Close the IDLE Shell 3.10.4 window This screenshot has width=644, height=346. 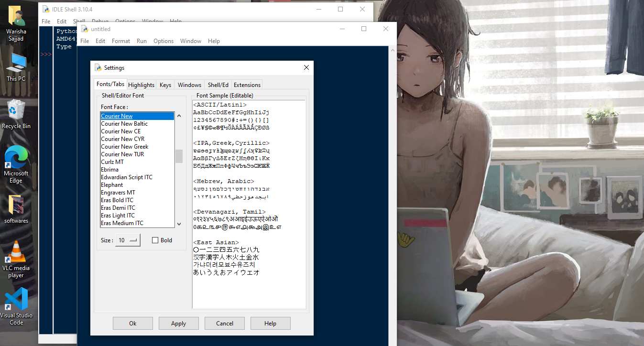click(x=362, y=9)
